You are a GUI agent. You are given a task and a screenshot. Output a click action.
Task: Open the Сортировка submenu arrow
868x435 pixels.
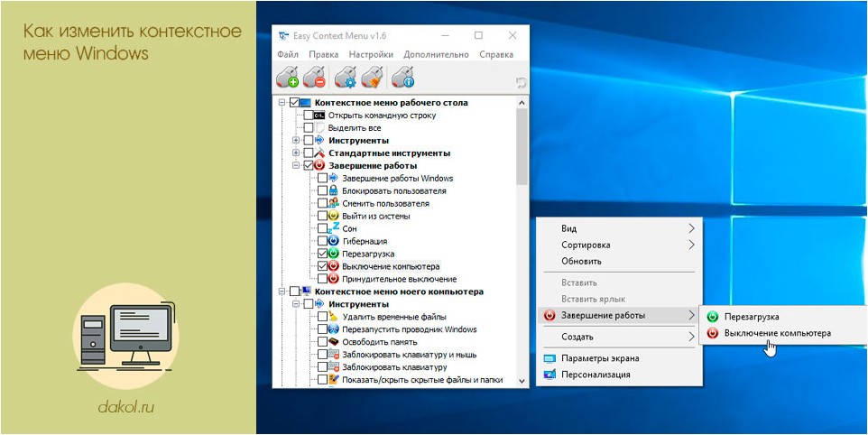click(x=691, y=245)
